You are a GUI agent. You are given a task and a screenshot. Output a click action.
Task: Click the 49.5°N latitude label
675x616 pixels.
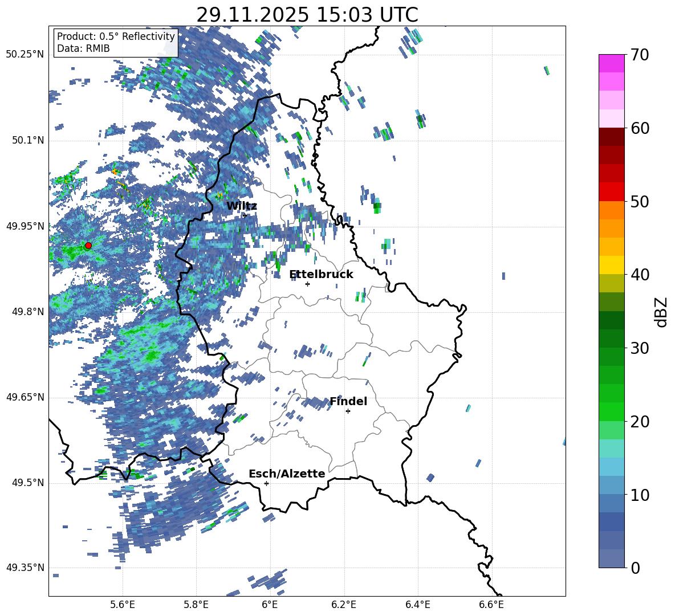coord(27,483)
